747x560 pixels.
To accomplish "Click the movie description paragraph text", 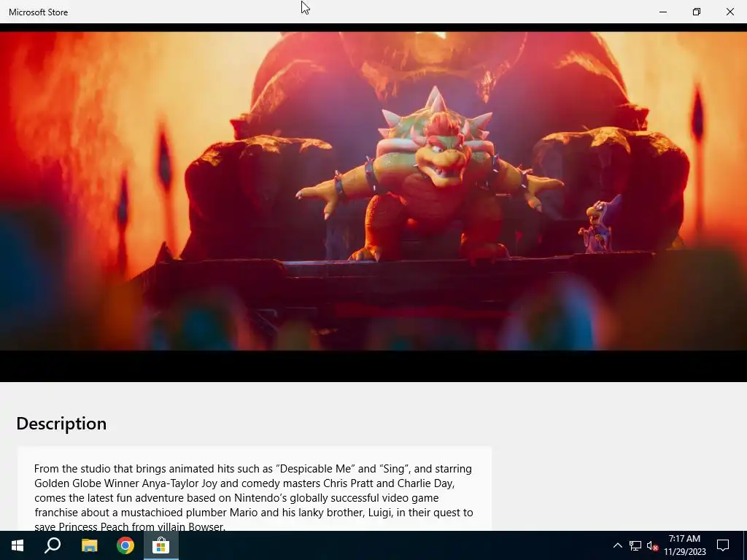I will tap(253, 497).
